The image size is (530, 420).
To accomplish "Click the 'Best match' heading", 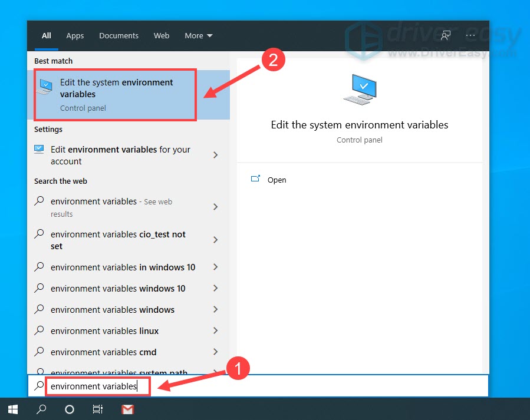I will click(x=54, y=61).
